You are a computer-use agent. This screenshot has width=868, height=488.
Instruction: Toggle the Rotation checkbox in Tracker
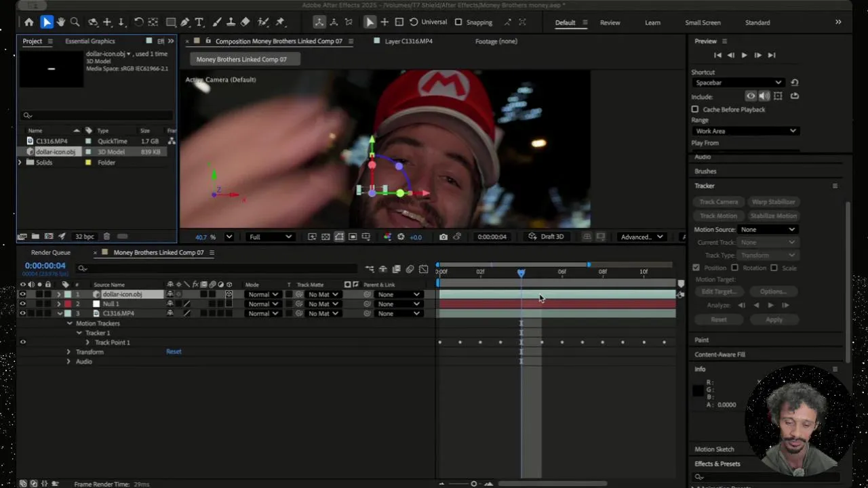coord(734,268)
